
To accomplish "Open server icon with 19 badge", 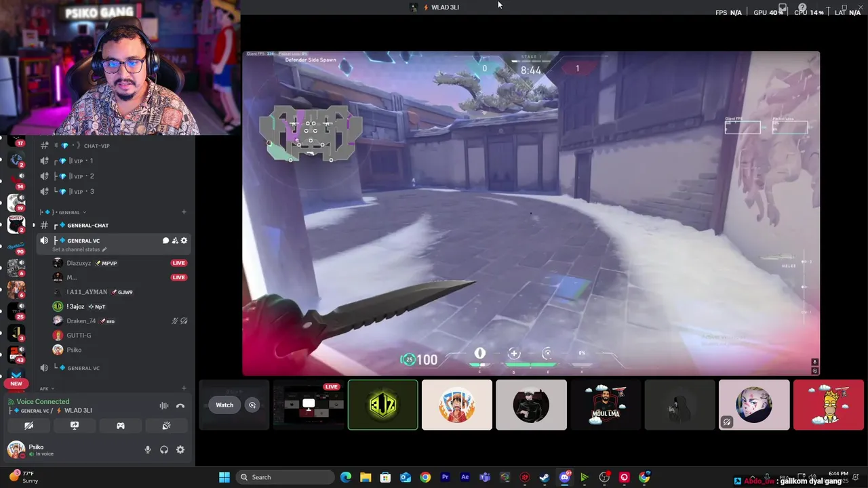I will [x=16, y=202].
